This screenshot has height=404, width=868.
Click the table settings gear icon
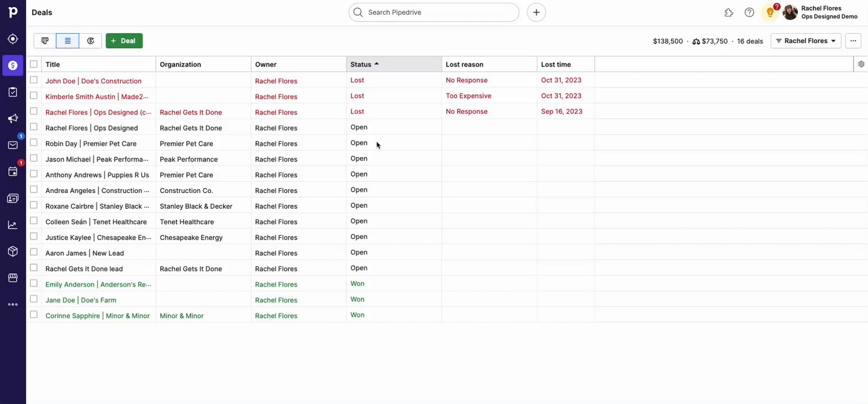tap(861, 64)
